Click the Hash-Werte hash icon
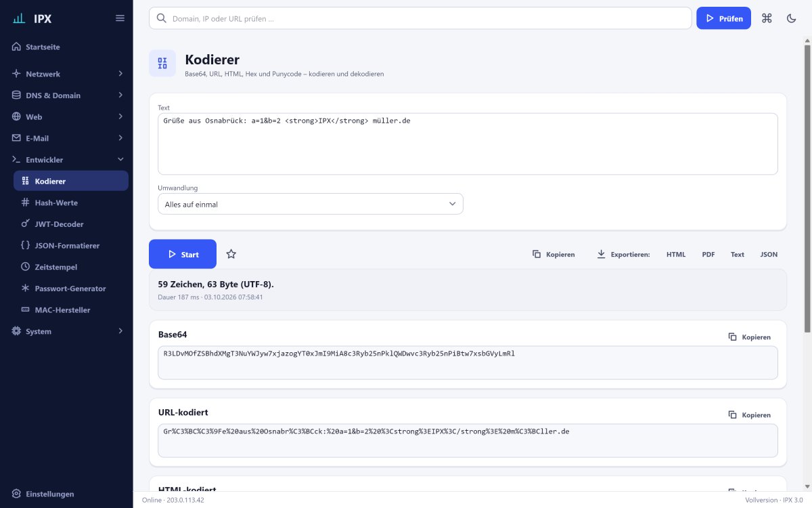This screenshot has height=508, width=812. [26, 203]
